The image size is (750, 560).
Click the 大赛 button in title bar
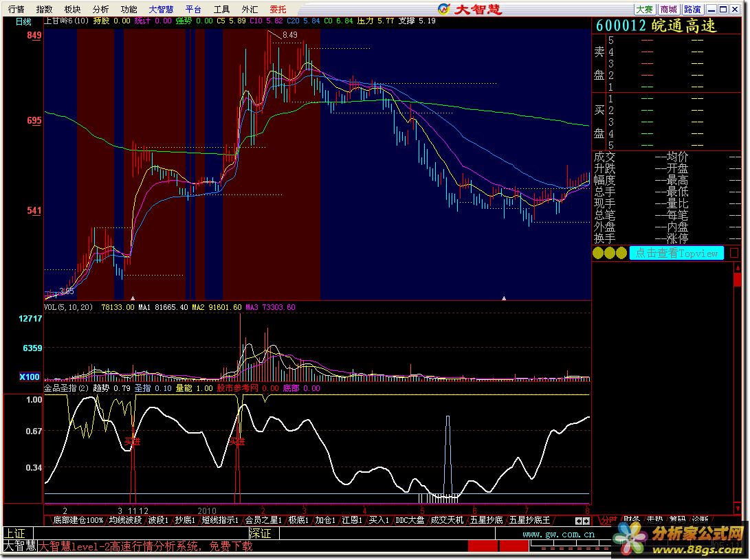(645, 10)
